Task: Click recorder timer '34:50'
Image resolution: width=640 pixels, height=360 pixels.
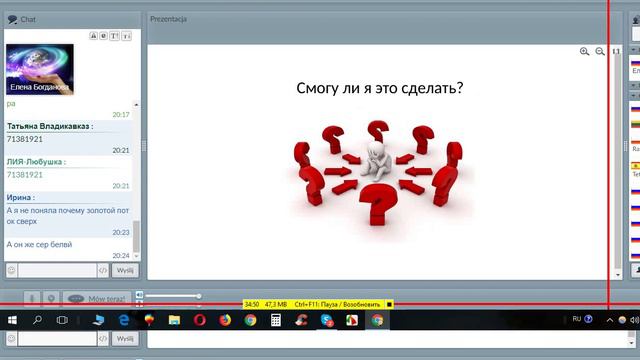Action: (252, 304)
